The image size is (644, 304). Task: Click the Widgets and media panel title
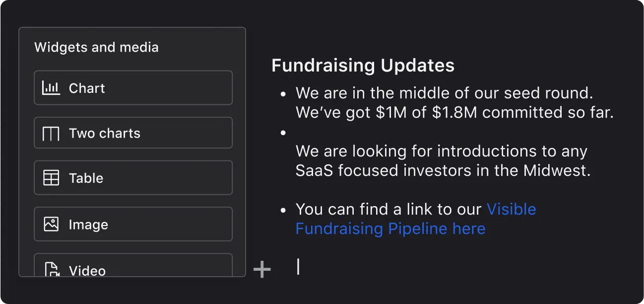[x=96, y=48]
